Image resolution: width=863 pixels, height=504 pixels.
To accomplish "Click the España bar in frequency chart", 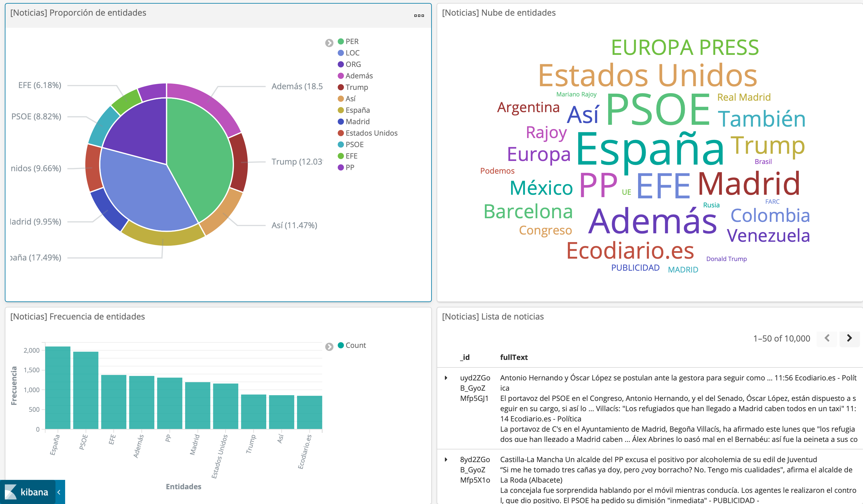I will (x=58, y=388).
